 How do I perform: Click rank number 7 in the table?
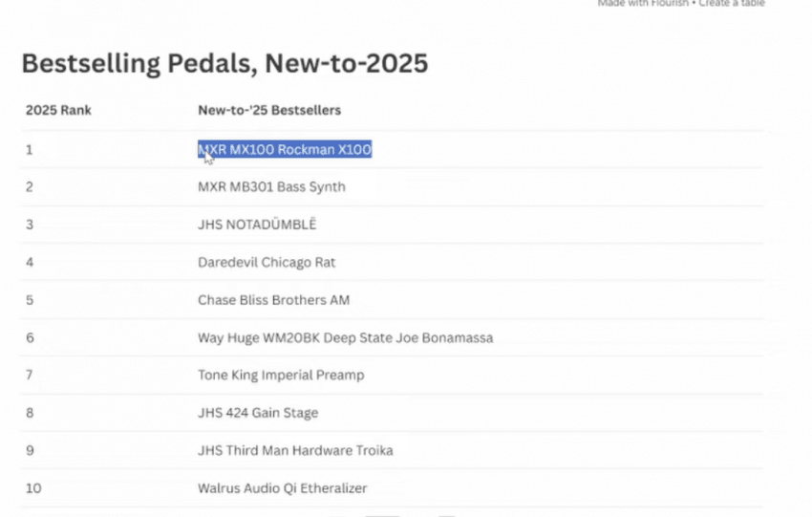tap(30, 376)
